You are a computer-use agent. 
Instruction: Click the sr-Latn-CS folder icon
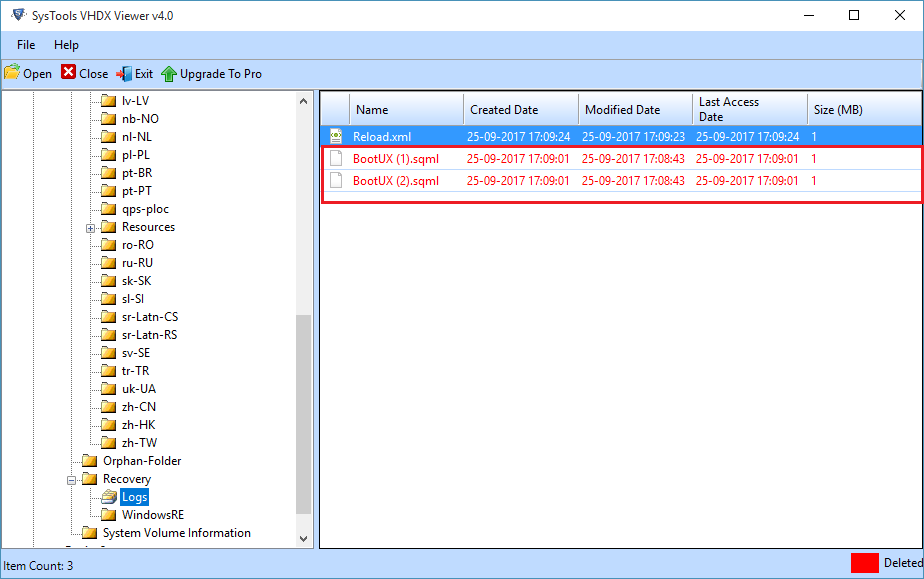108,317
